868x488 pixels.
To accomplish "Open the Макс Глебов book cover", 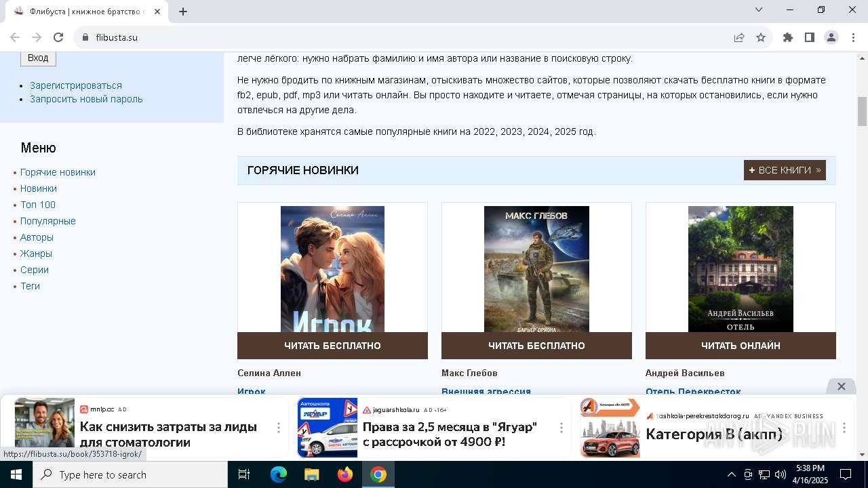I will tap(536, 269).
